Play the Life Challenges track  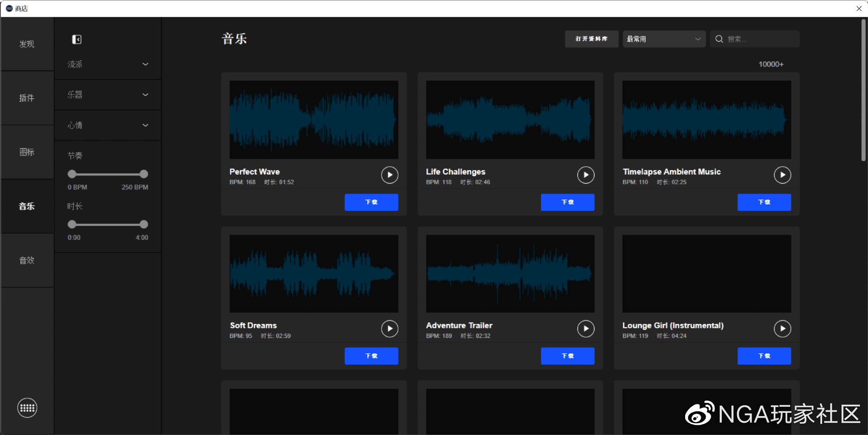[x=586, y=175]
